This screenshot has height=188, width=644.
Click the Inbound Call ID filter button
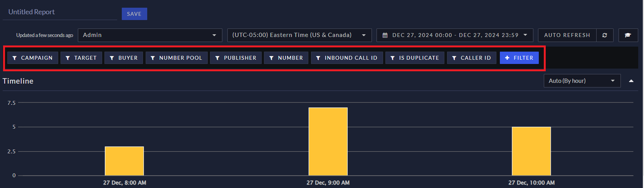point(347,58)
